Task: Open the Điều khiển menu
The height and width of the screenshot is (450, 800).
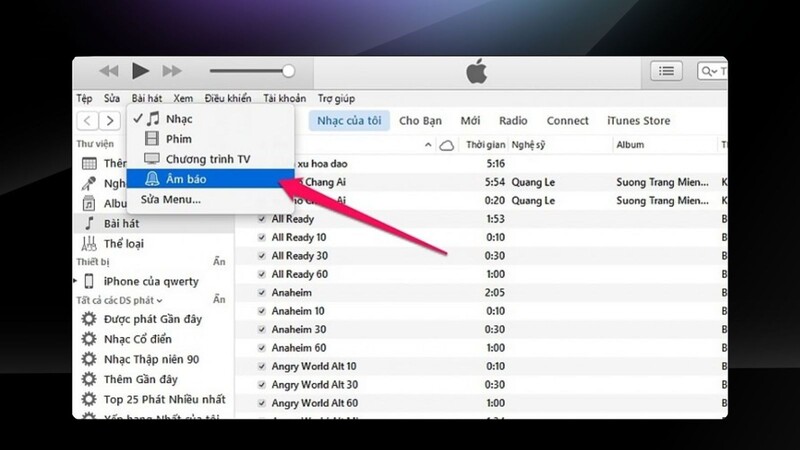Action: click(228, 98)
